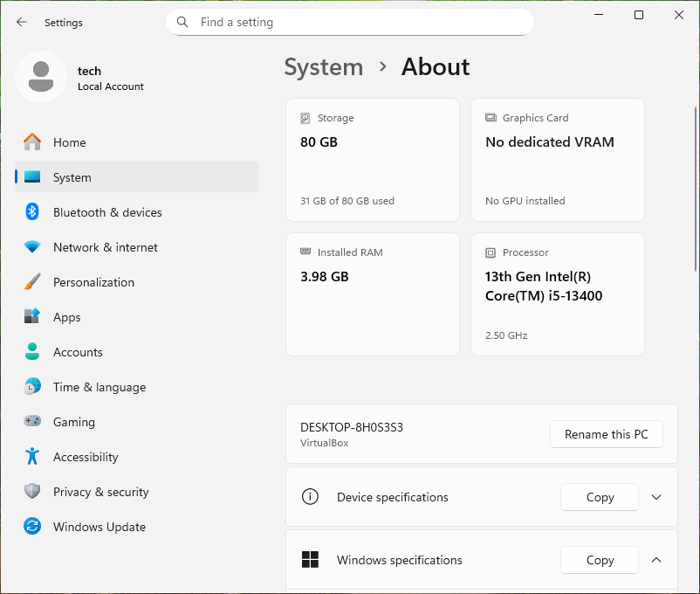The height and width of the screenshot is (594, 700).
Task: Click the Network wifi icon
Action: [x=32, y=246]
